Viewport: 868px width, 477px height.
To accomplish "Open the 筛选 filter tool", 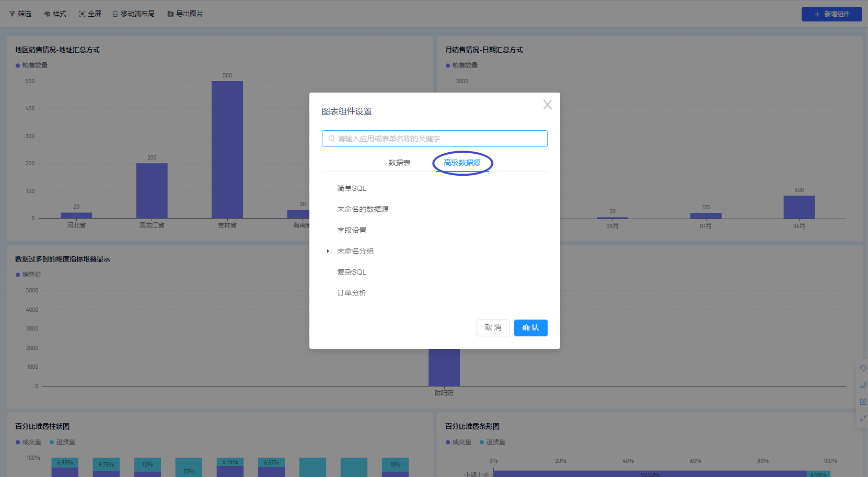I will point(20,14).
